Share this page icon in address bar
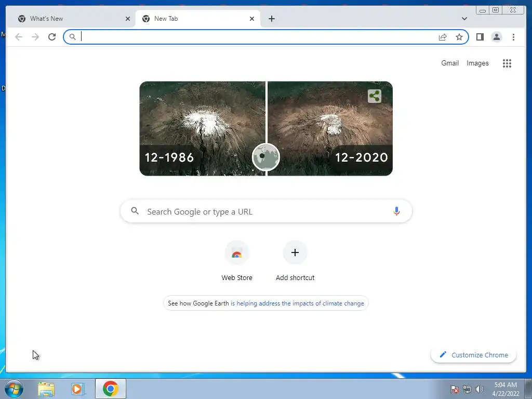This screenshot has height=399, width=532. point(443,37)
